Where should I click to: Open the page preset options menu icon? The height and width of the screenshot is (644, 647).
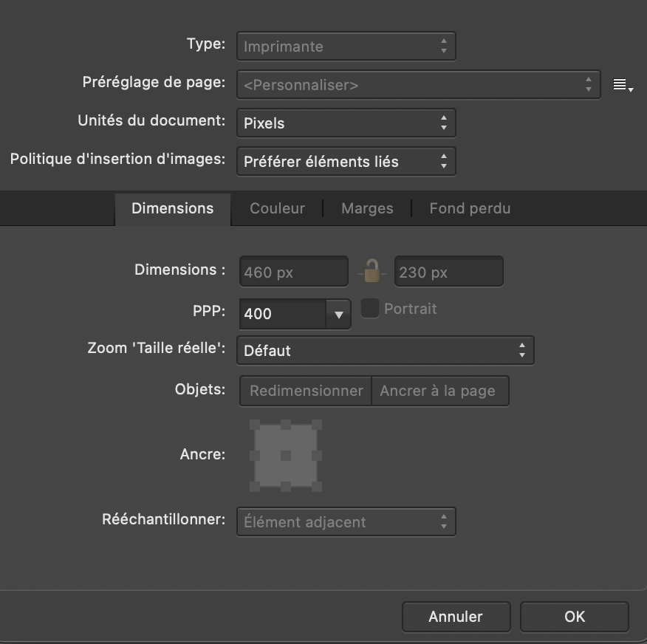point(622,85)
